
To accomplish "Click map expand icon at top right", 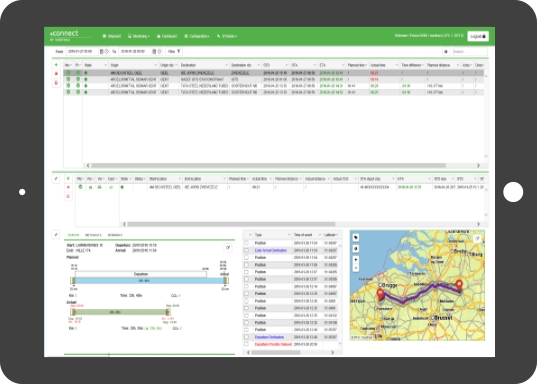I will point(477,238).
